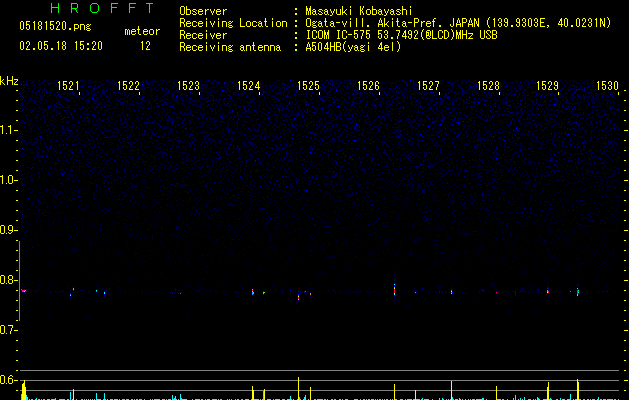Click the date stamp 02.05.18 15:20
This screenshot has height=400, width=629.
(x=61, y=46)
